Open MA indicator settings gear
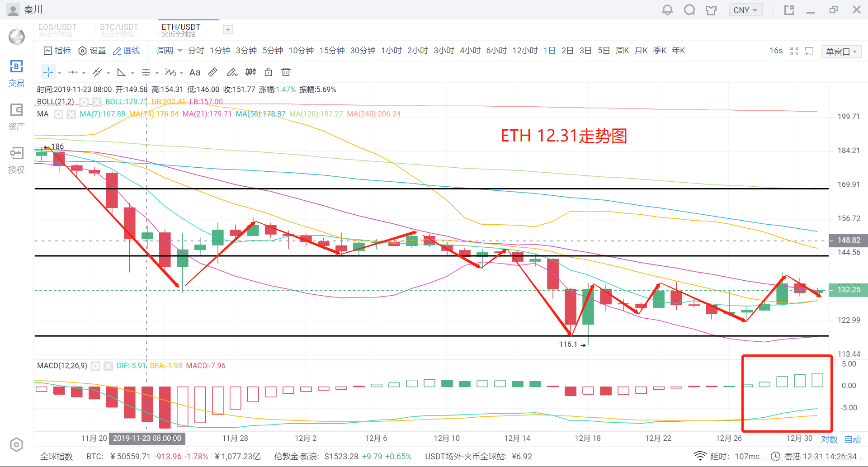 58,114
